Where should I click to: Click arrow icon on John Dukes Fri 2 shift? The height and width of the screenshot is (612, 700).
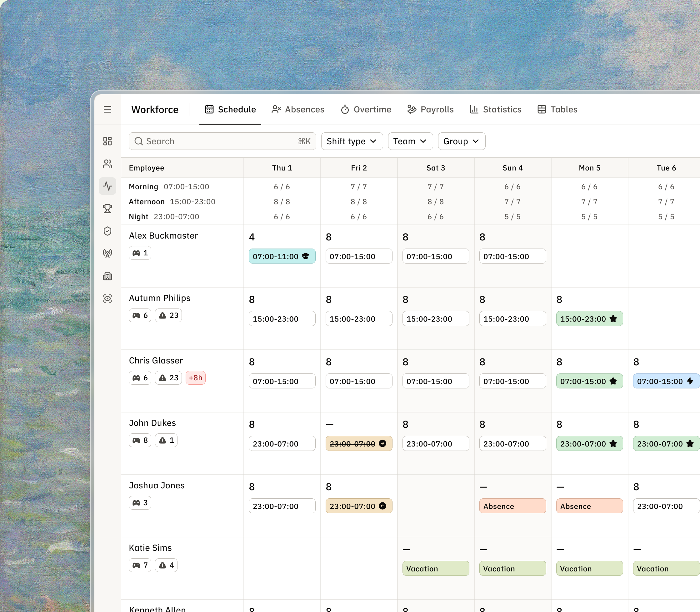382,443
